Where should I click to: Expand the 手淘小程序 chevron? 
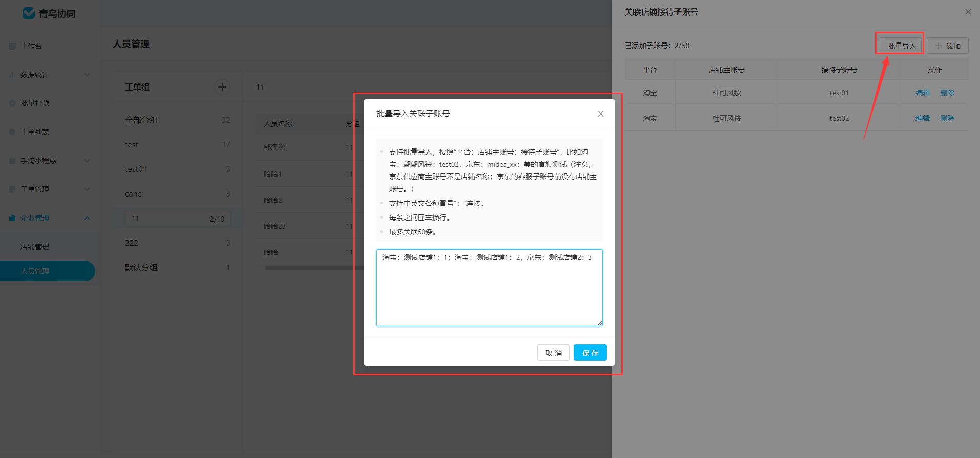pos(87,161)
